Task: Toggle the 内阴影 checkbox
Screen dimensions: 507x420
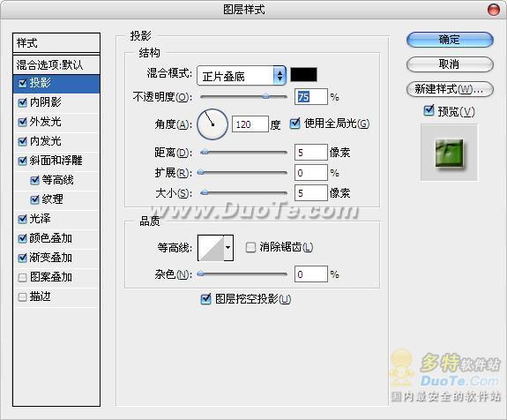Action: (22, 102)
